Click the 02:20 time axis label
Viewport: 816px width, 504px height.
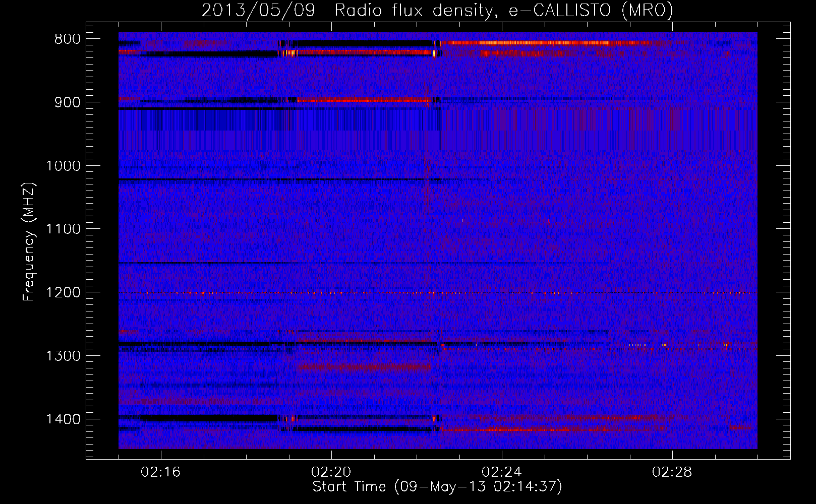pyautogui.click(x=331, y=472)
